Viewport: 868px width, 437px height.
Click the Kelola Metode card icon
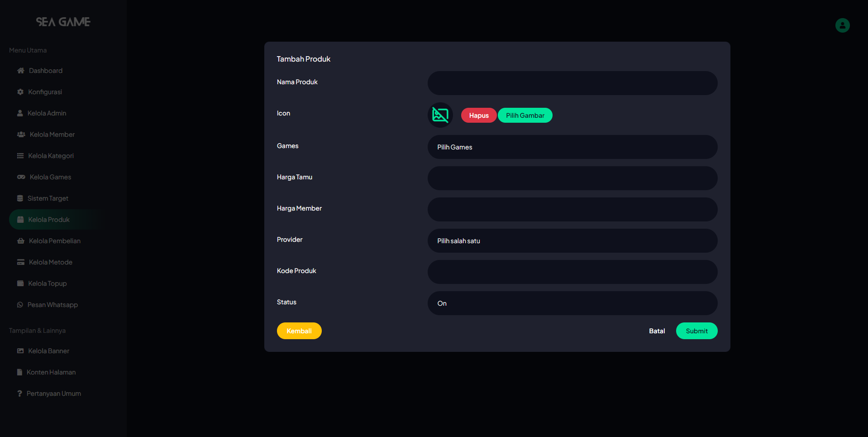click(21, 262)
